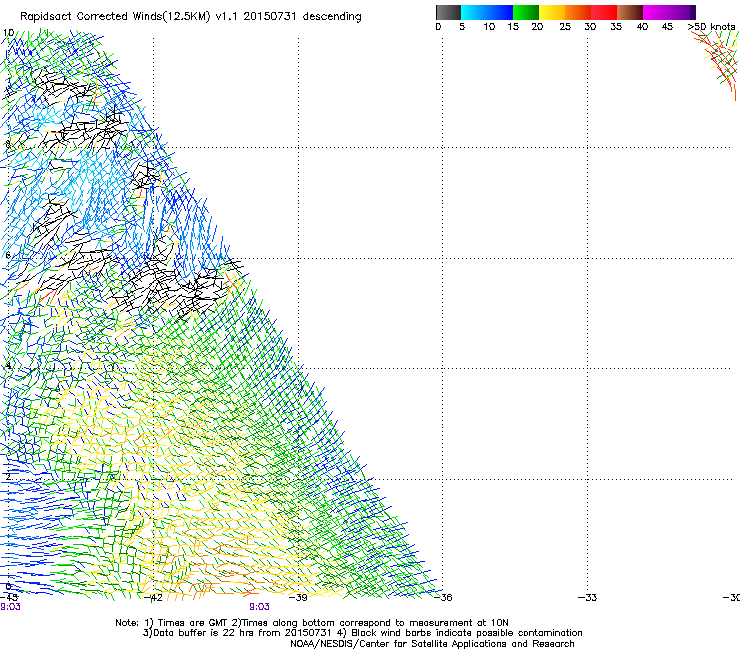The height and width of the screenshot is (650, 740).
Task: Click the cyan-blue 5-15 knots color band
Action: tap(487, 12)
